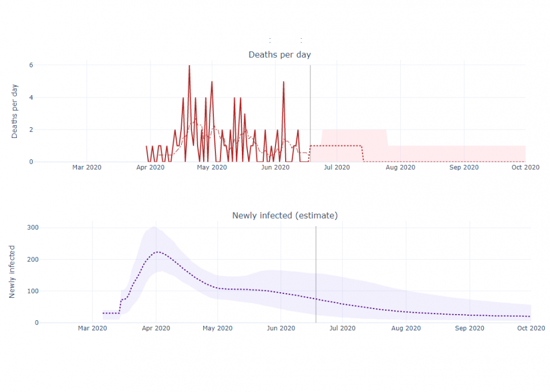
Task: Click the June spike reaching 5 deaths
Action: (283, 82)
